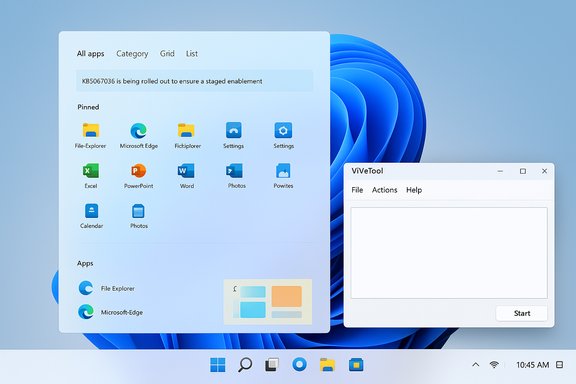
Task: Maximize the ViVeTool window
Action: coord(523,171)
